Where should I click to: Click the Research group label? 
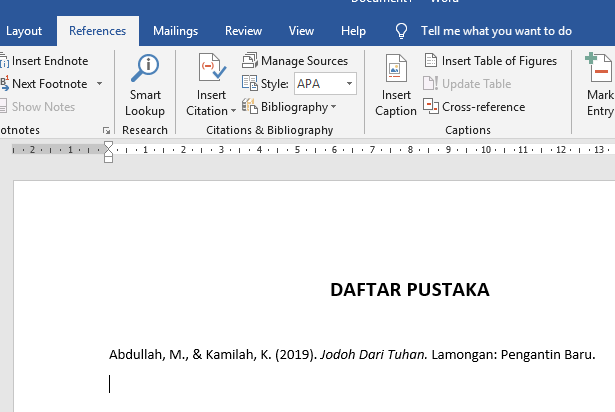[145, 130]
